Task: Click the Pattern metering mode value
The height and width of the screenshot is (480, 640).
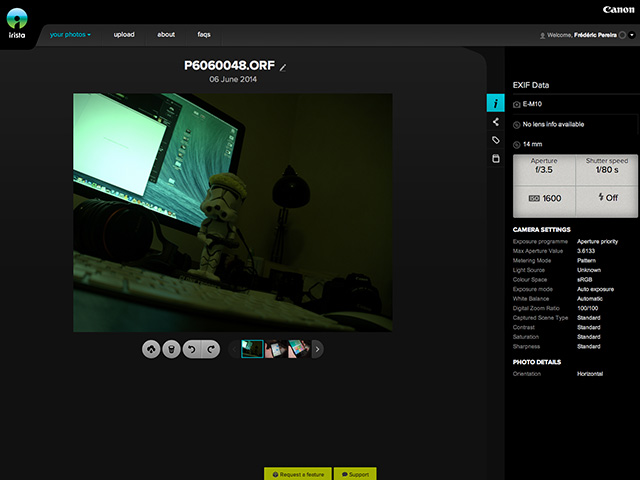Action: (586, 260)
